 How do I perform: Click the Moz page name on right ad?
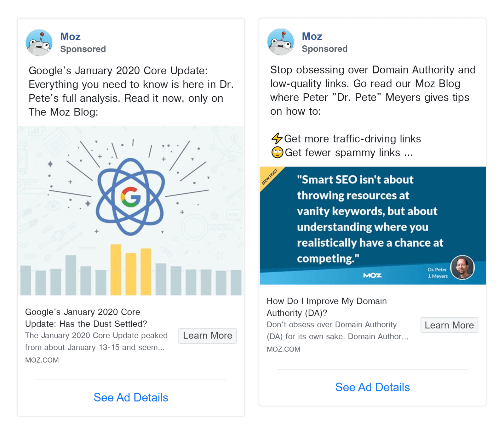click(x=312, y=36)
